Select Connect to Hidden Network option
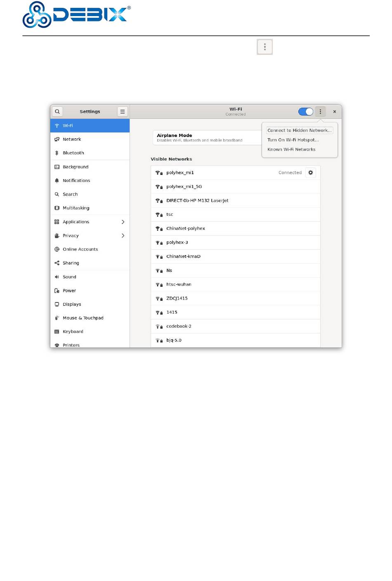 click(299, 130)
